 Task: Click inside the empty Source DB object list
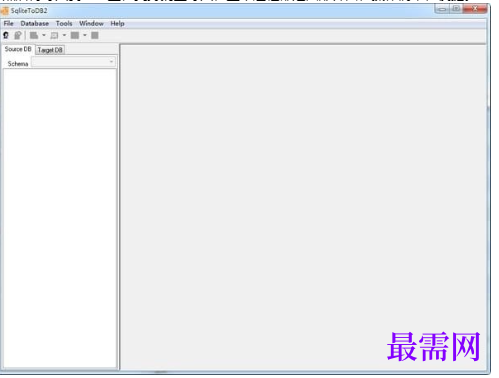60,218
